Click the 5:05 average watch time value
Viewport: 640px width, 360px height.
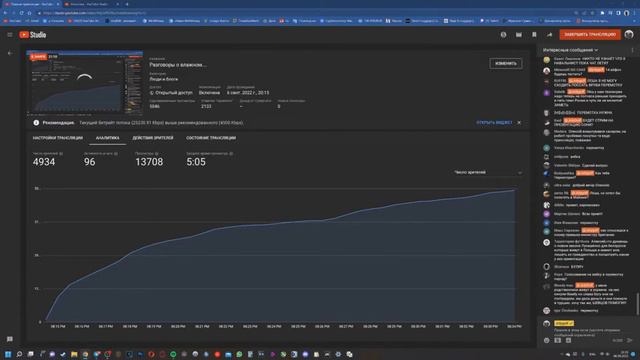196,162
